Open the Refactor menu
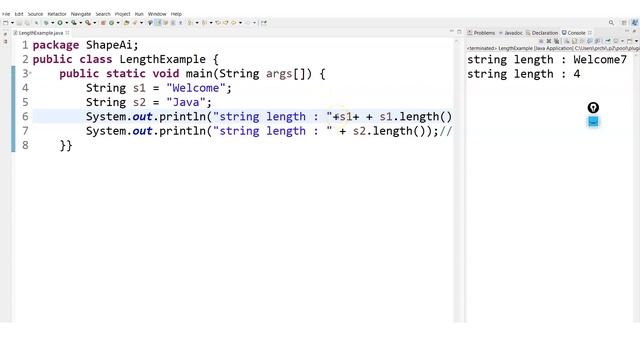The image size is (640, 360). coord(57,14)
